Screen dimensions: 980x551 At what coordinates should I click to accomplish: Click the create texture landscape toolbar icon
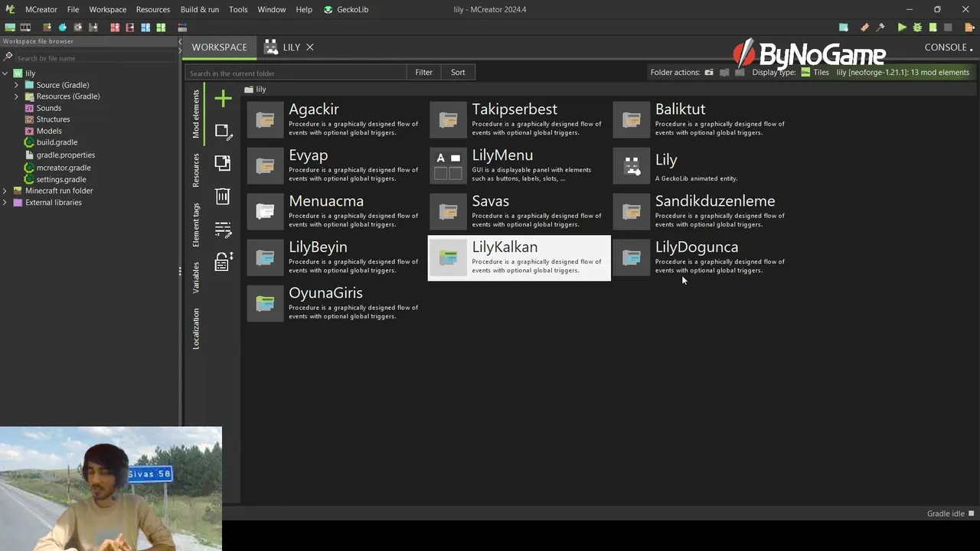click(10, 28)
